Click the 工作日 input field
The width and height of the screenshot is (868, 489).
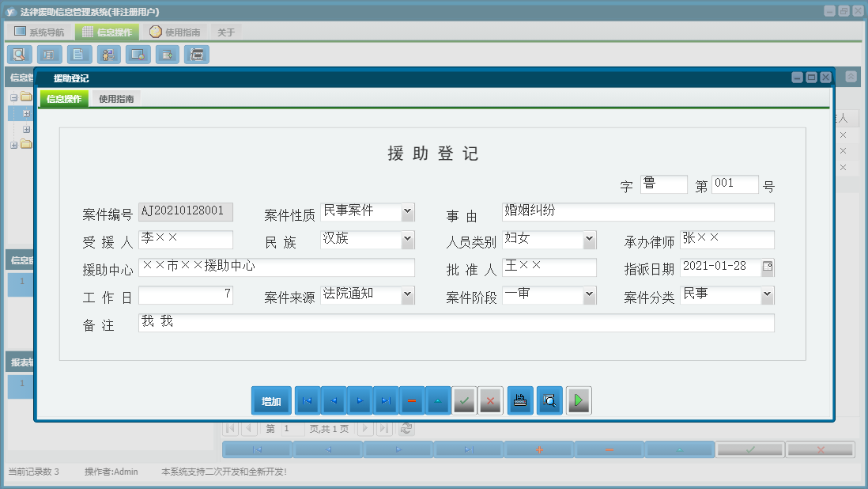tap(186, 294)
